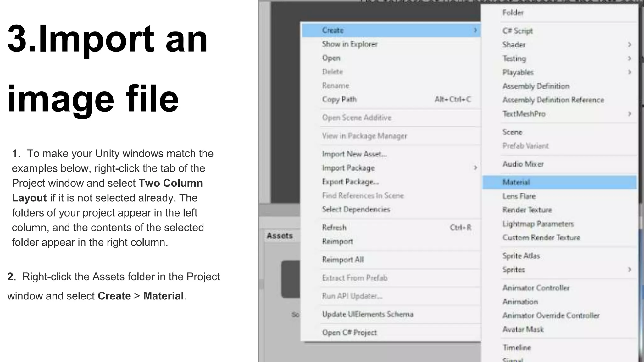Image resolution: width=644 pixels, height=362 pixels.
Task: Create a Render Texture asset
Action: [560, 210]
